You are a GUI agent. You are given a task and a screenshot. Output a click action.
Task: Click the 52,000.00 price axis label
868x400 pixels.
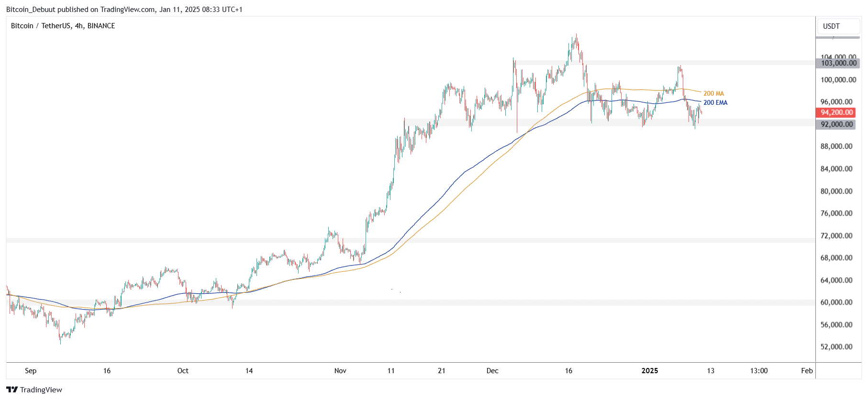coord(836,347)
